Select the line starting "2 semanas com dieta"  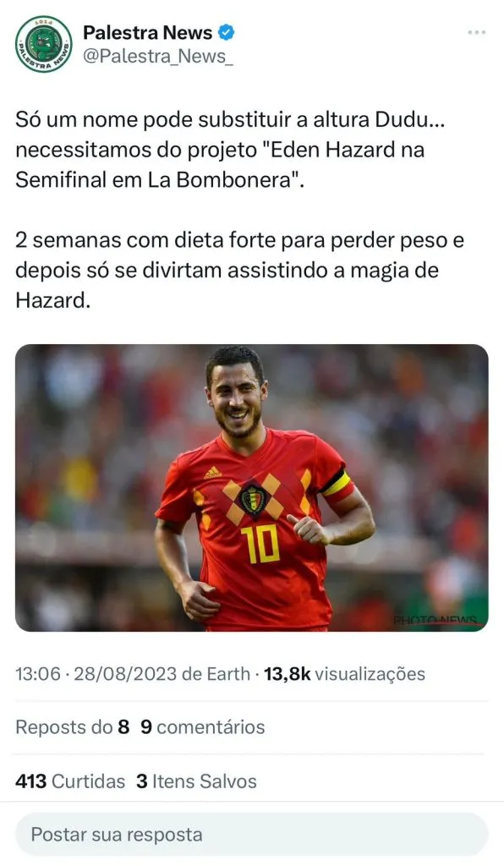point(239,241)
